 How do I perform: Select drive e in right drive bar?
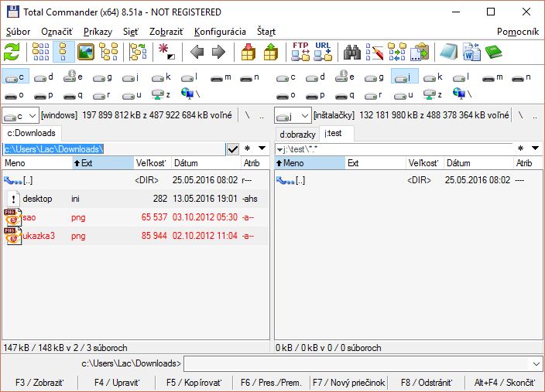pyautogui.click(x=344, y=77)
